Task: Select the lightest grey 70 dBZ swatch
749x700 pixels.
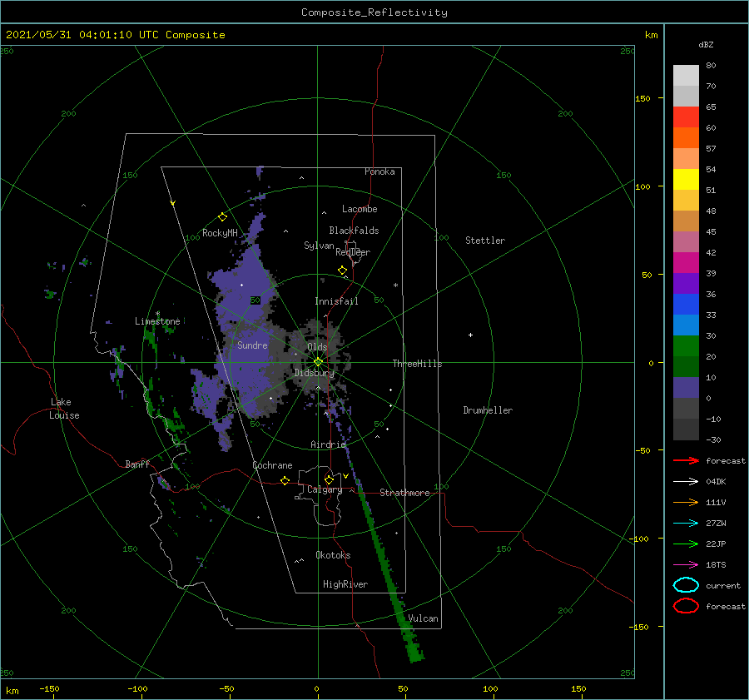Action: coord(686,76)
